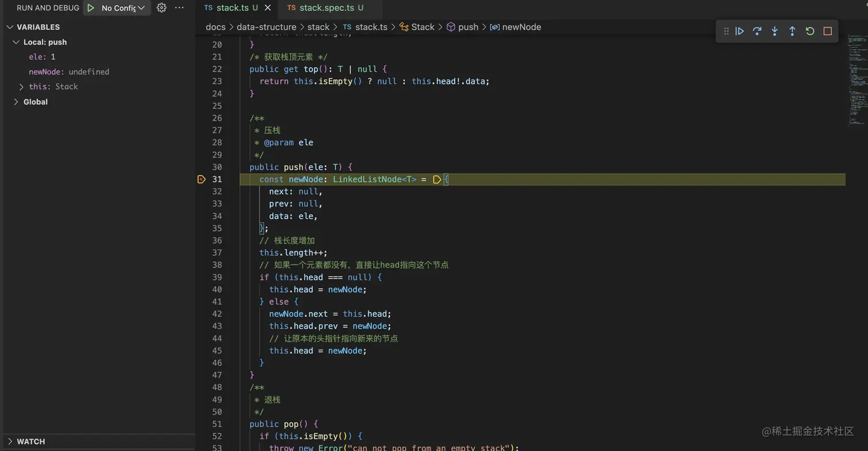Click the Start Debugging play icon

(x=90, y=7)
